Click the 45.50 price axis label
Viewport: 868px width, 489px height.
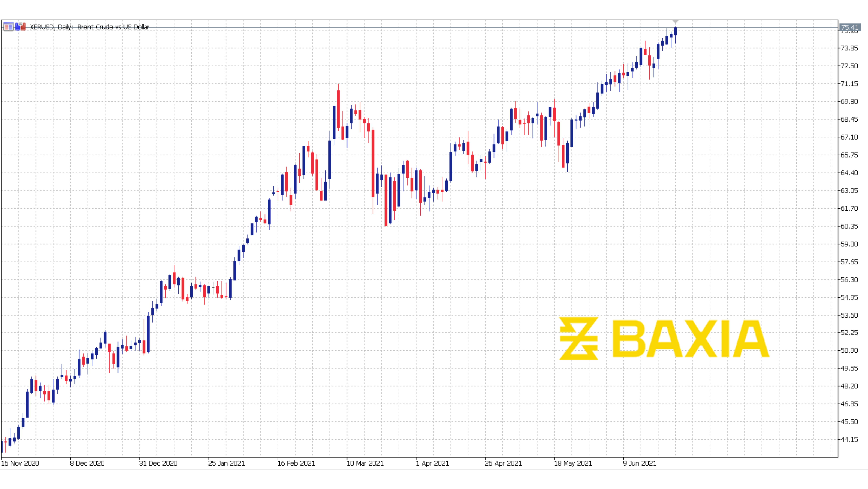(x=849, y=422)
